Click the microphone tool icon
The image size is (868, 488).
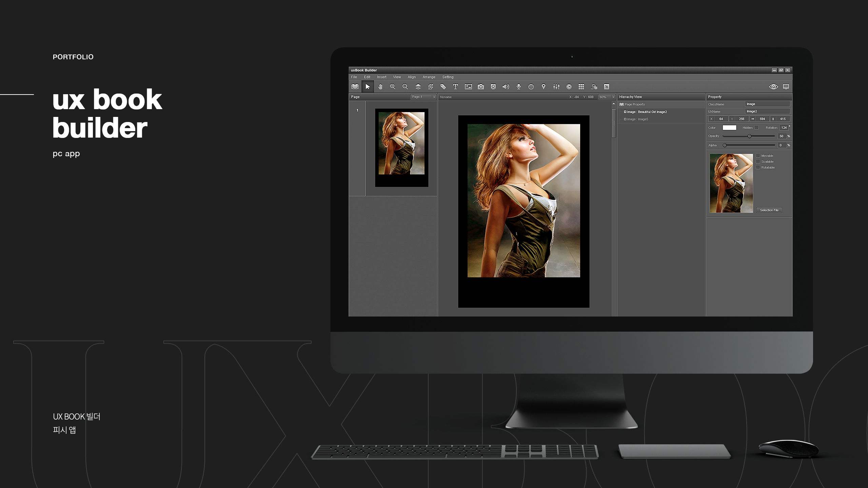pos(518,87)
